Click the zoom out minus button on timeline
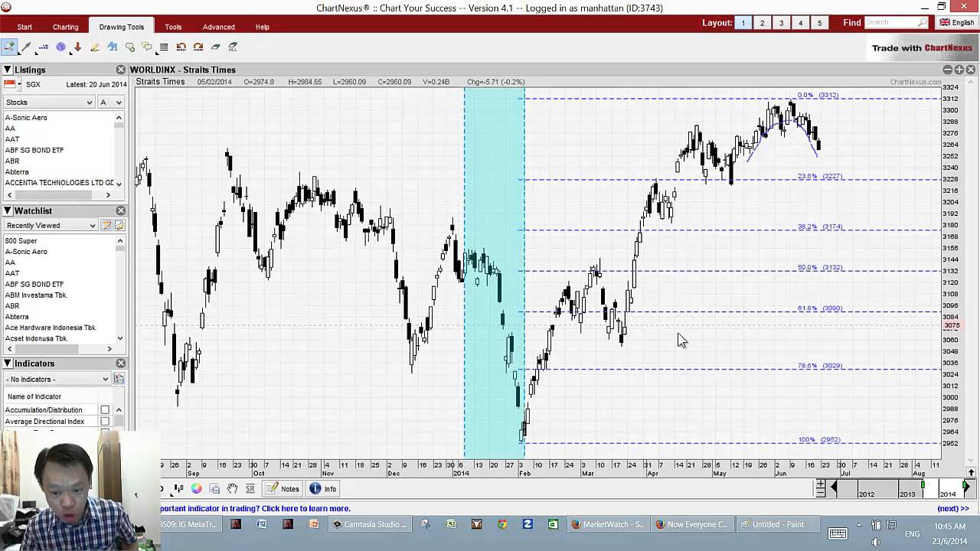Viewport: 980px width, 551px height. point(820,493)
